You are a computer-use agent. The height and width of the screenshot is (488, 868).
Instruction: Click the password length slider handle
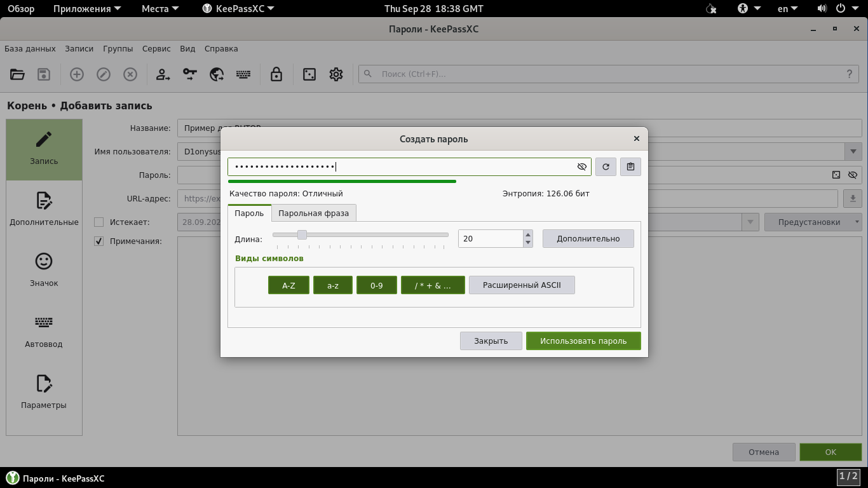coord(302,234)
